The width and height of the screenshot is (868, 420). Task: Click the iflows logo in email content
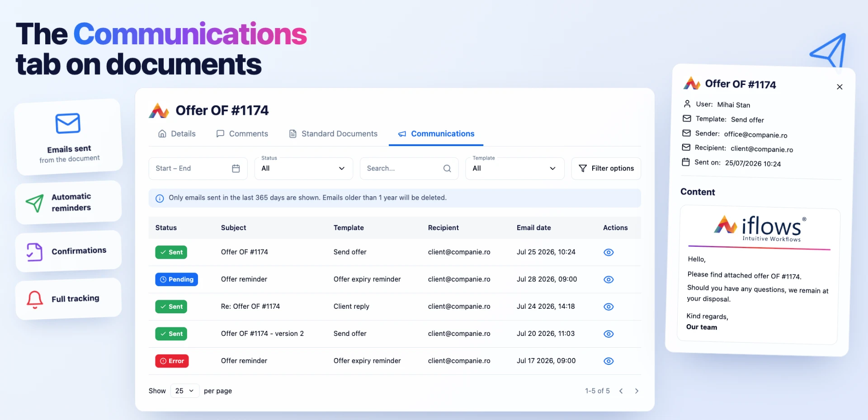click(x=760, y=228)
